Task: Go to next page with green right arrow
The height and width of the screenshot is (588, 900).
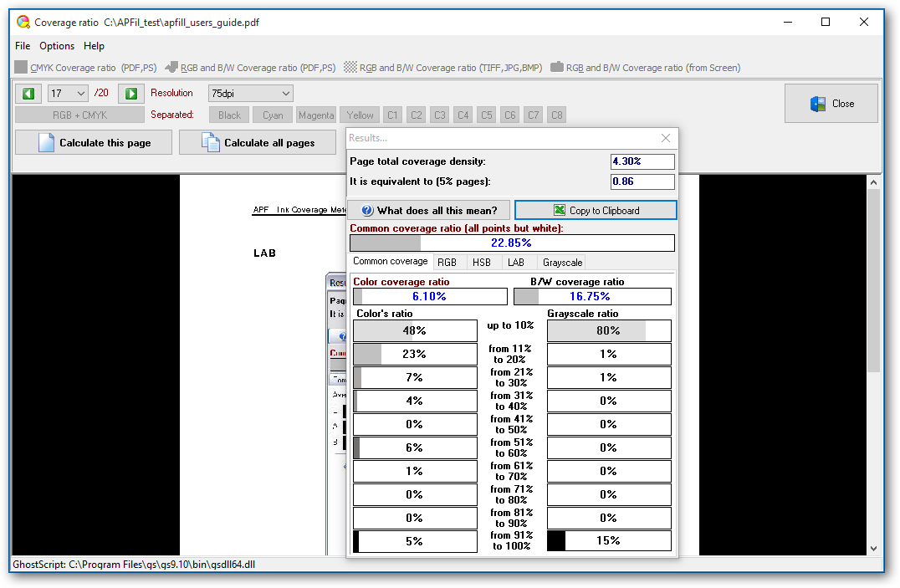Action: click(131, 94)
